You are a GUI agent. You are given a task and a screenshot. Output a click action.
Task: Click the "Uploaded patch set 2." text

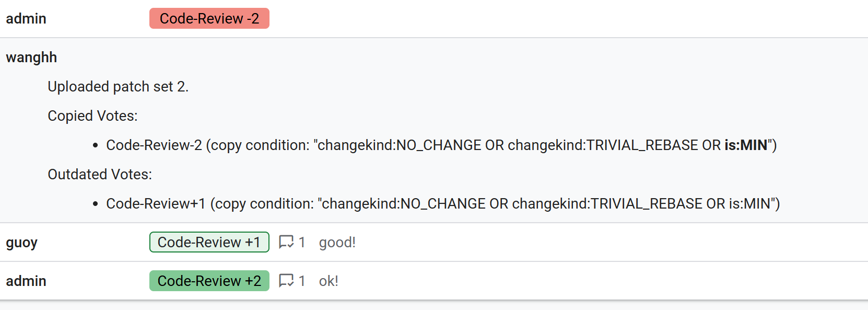pos(118,86)
